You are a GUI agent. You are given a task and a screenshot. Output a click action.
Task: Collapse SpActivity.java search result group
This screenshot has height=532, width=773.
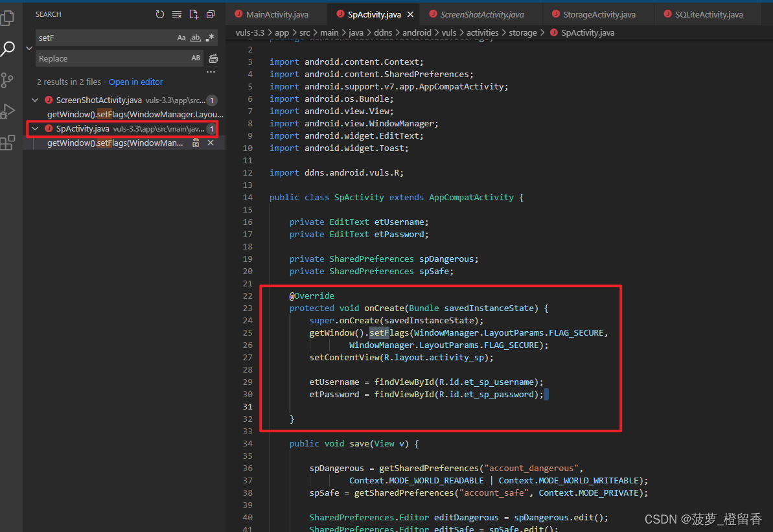pyautogui.click(x=35, y=129)
